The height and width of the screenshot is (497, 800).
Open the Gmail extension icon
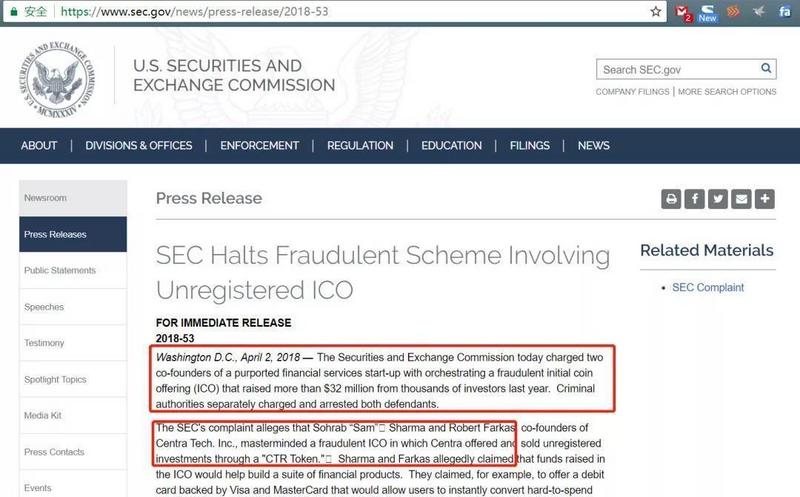coord(683,12)
